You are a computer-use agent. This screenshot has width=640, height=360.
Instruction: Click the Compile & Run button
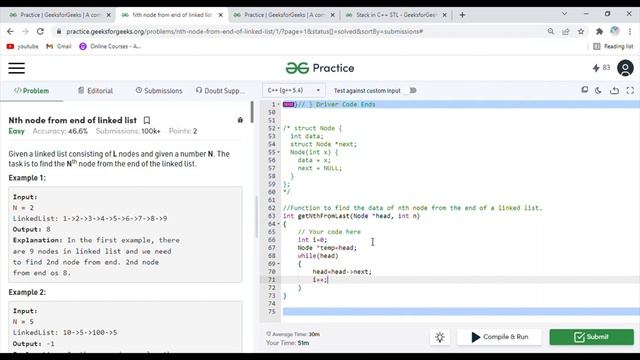pyautogui.click(x=500, y=337)
